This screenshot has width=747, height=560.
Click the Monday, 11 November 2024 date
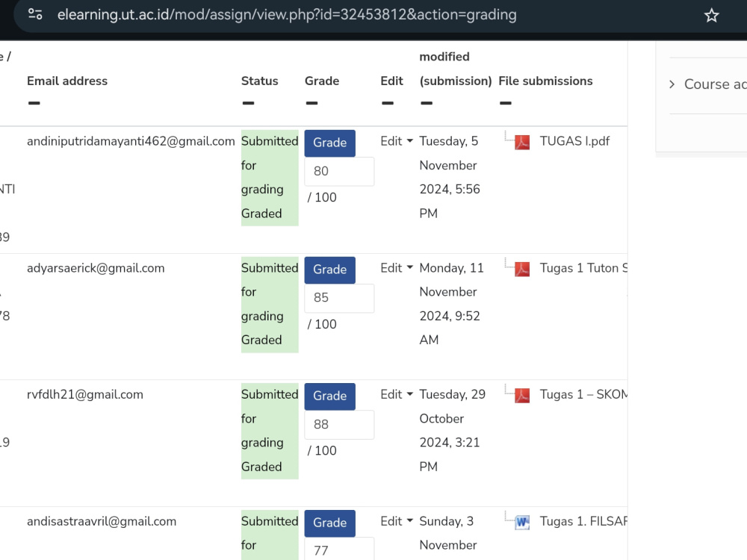(x=452, y=304)
